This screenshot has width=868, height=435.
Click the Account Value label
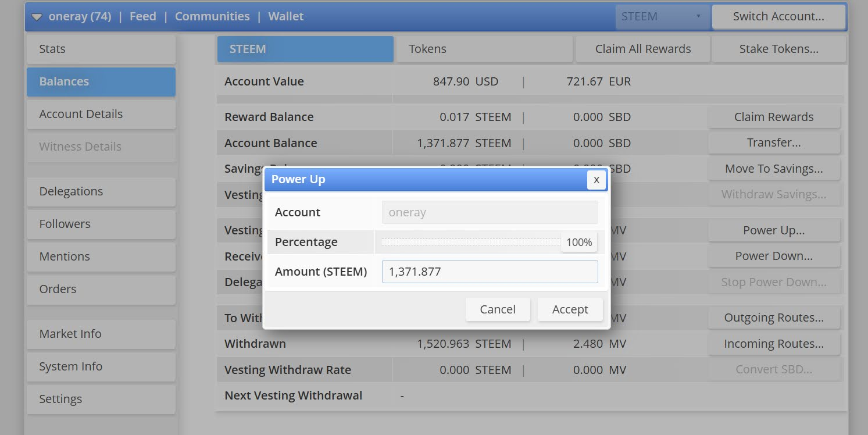pyautogui.click(x=264, y=81)
